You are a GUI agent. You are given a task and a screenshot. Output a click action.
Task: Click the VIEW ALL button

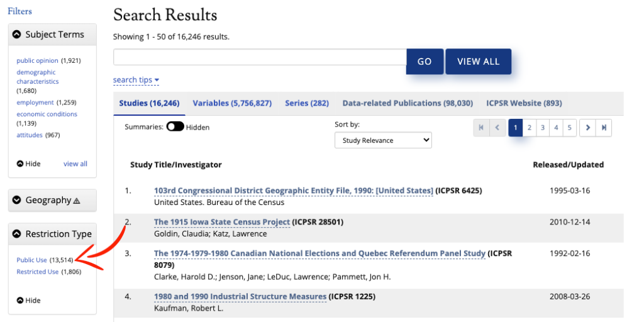(x=479, y=62)
